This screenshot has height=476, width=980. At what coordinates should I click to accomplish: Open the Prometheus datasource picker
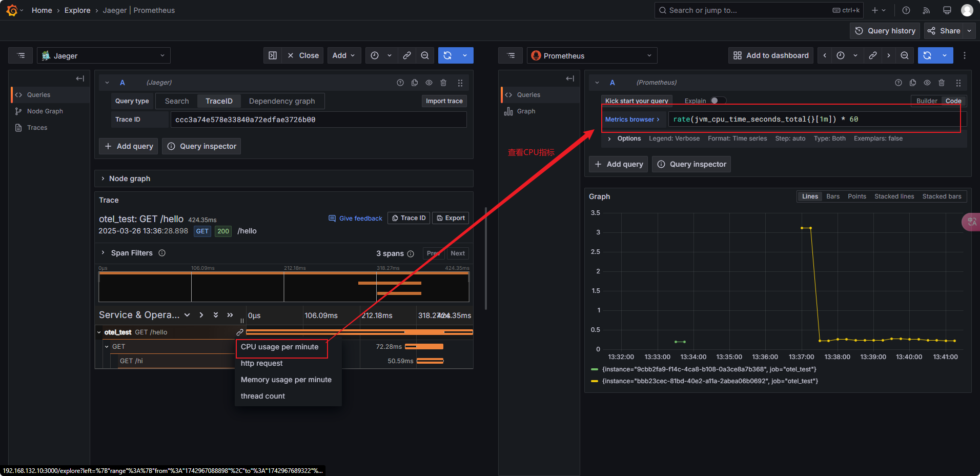click(592, 55)
